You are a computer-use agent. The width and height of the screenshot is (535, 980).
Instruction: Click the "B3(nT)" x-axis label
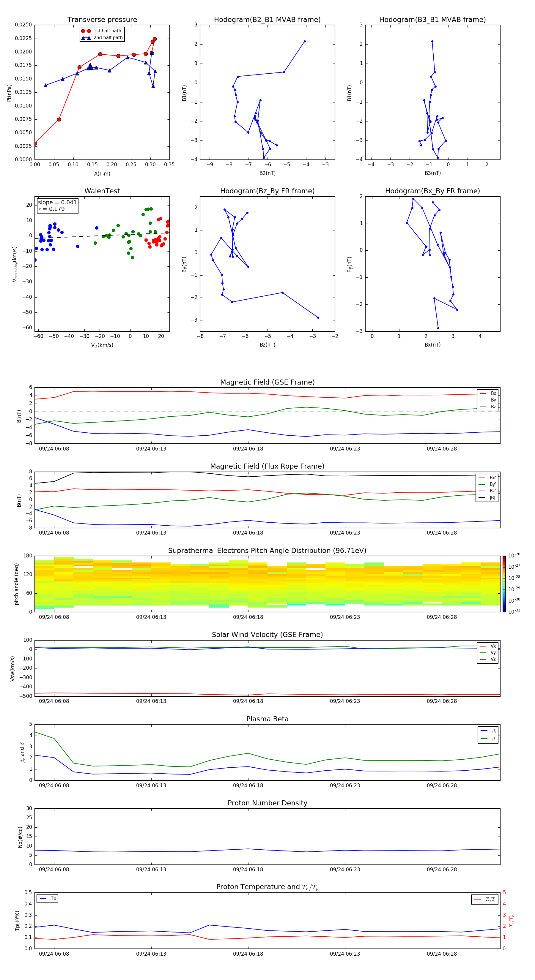[432, 173]
